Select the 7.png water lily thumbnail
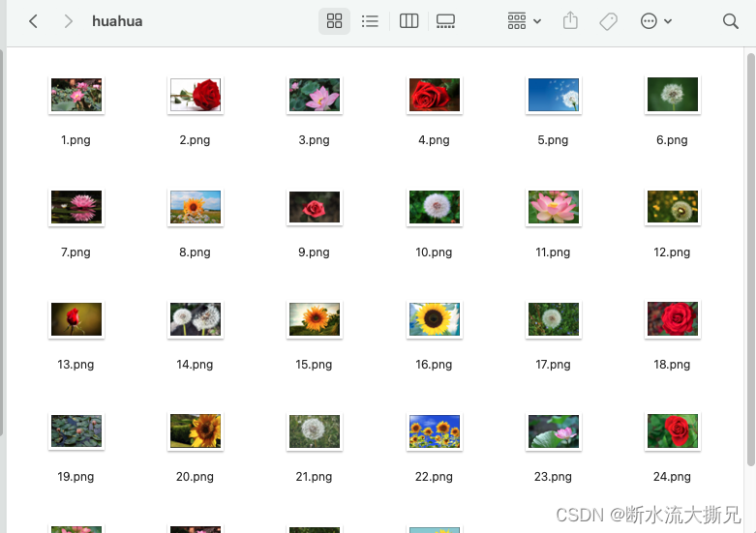Viewport: 756px width, 533px height. pyautogui.click(x=76, y=207)
